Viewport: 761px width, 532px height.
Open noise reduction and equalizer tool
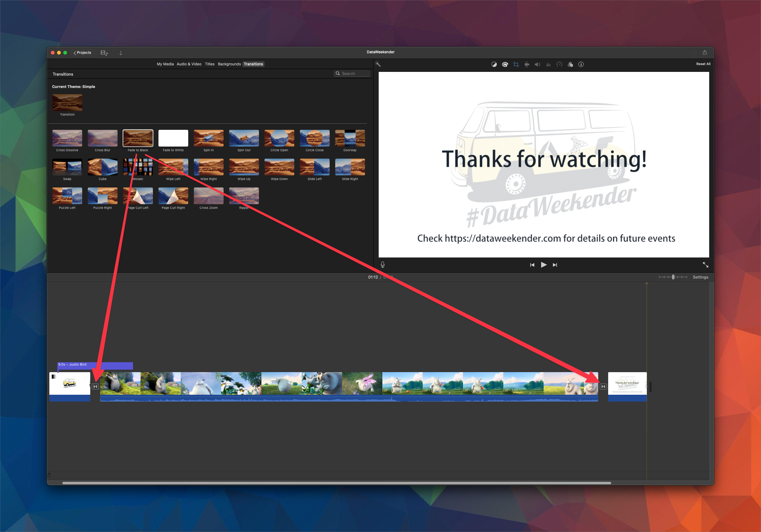click(x=548, y=64)
